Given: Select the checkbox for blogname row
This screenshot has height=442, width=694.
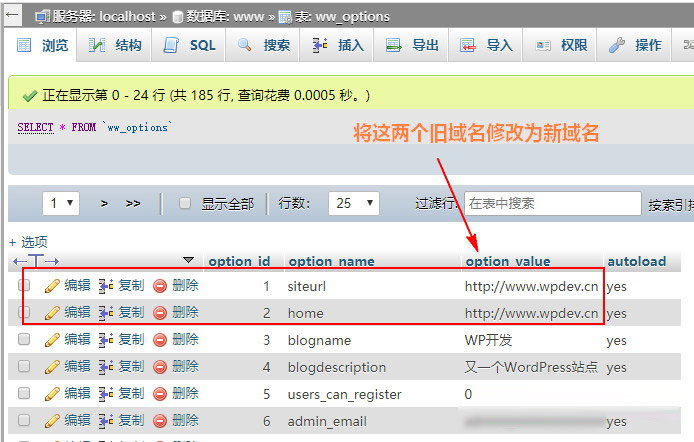Looking at the screenshot, I should coord(24,339).
